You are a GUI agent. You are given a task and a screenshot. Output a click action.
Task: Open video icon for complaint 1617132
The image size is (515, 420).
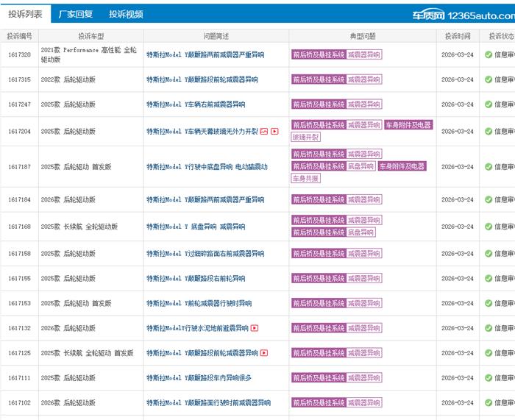pyautogui.click(x=255, y=328)
